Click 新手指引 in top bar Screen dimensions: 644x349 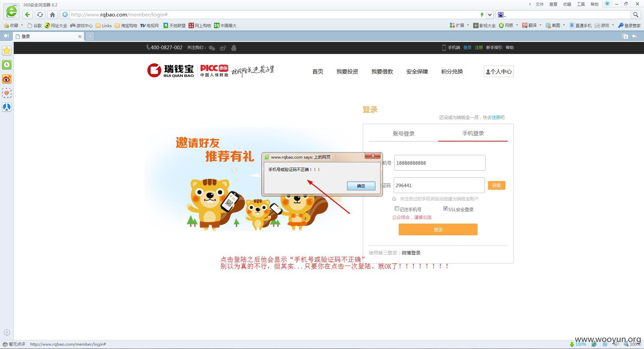[x=494, y=48]
